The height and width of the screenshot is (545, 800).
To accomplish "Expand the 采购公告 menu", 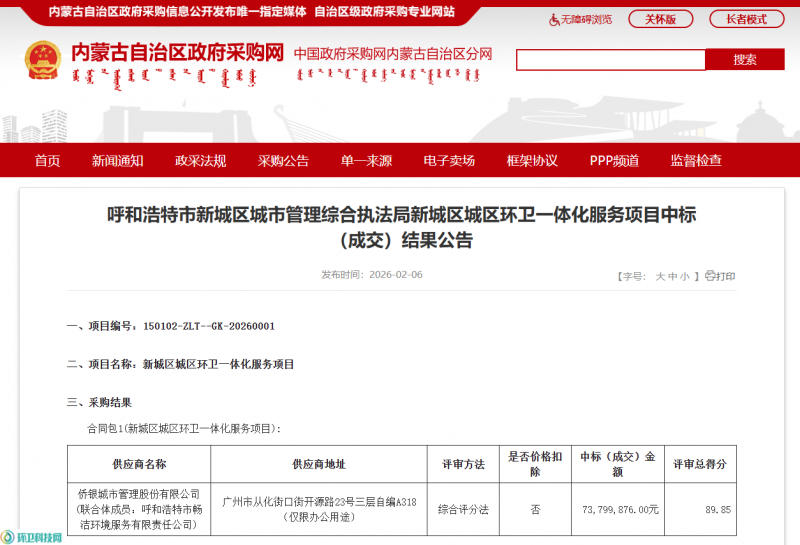I will tap(283, 161).
